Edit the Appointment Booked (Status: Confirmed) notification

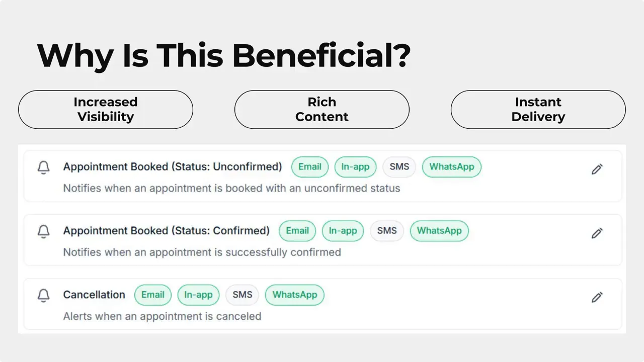coord(597,233)
